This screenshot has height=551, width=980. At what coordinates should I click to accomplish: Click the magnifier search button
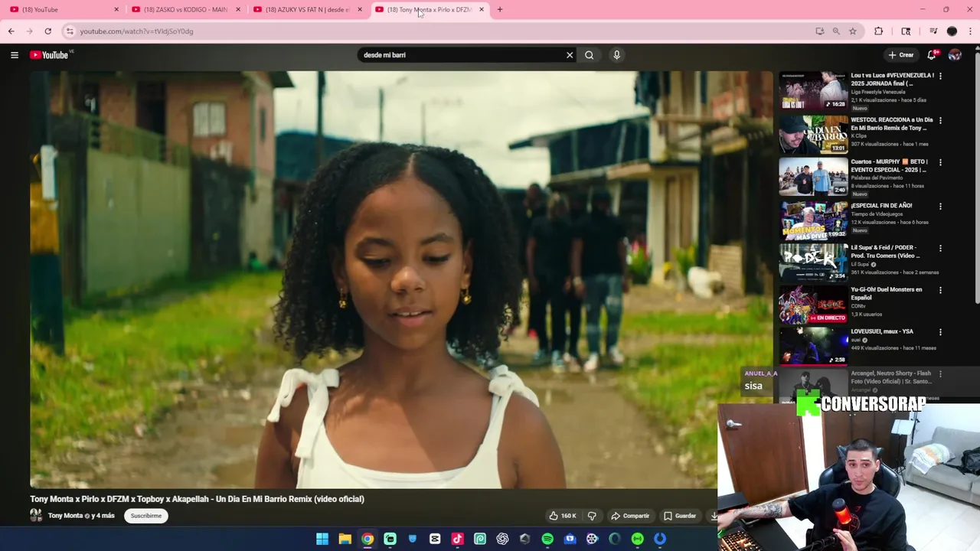(x=589, y=55)
